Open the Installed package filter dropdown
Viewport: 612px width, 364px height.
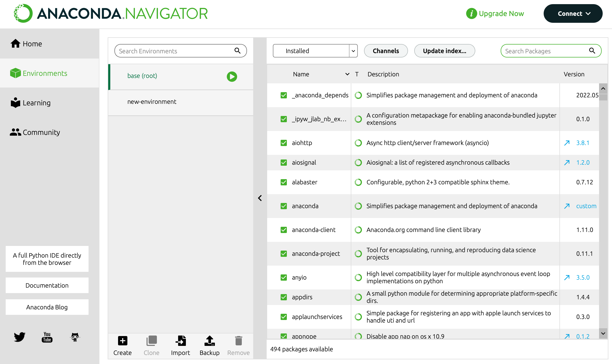315,51
